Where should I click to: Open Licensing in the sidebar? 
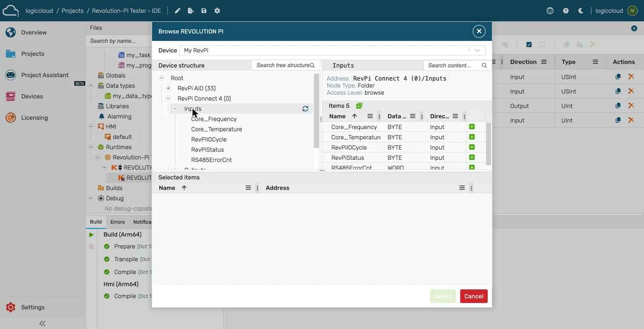(x=34, y=118)
